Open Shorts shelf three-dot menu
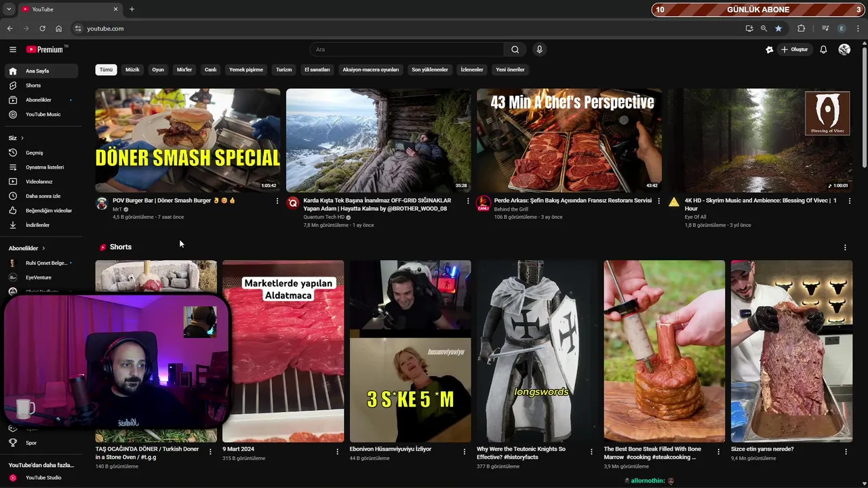The height and width of the screenshot is (488, 868). 845,247
